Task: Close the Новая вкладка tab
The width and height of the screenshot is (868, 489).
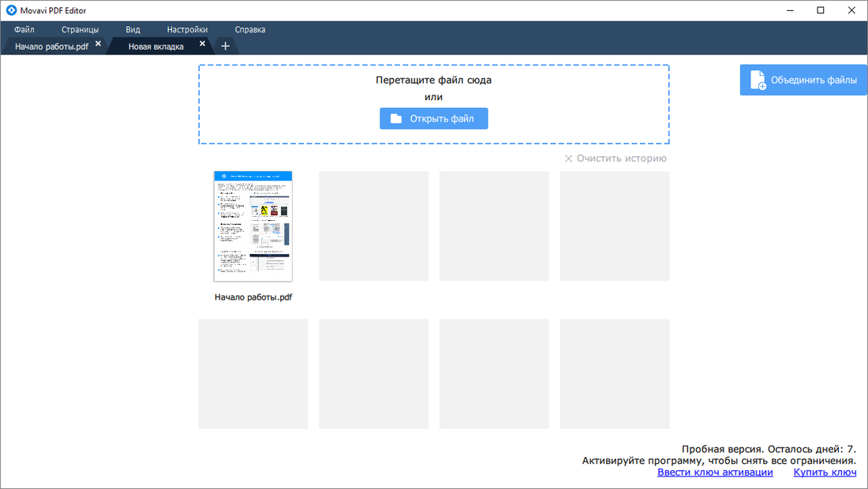Action: tap(202, 43)
